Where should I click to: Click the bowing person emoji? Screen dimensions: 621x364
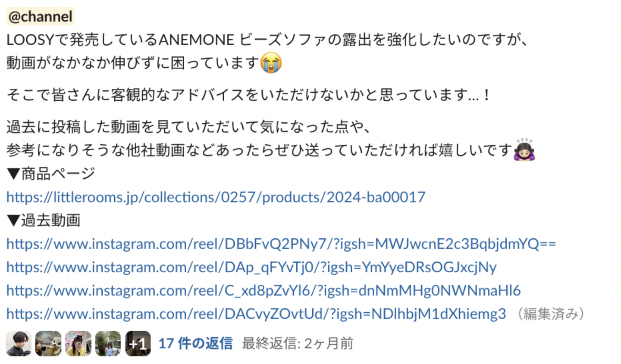tap(524, 150)
